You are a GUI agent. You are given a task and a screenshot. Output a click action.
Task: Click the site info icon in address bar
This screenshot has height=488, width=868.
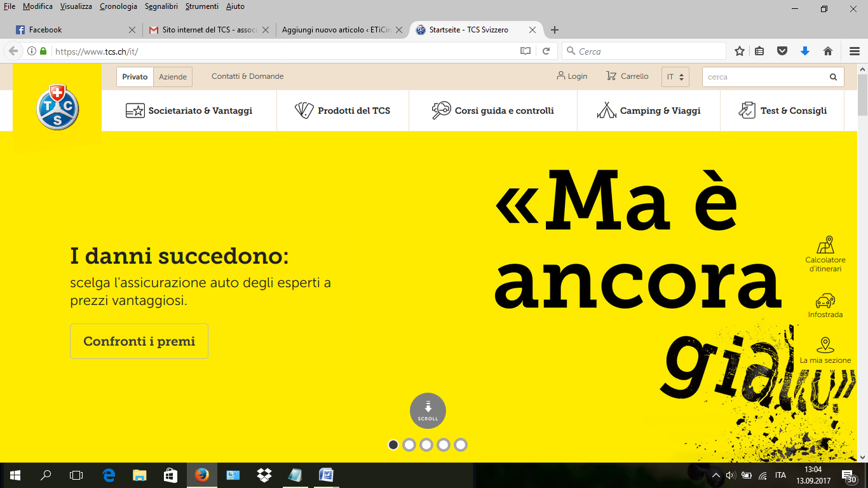(x=32, y=51)
